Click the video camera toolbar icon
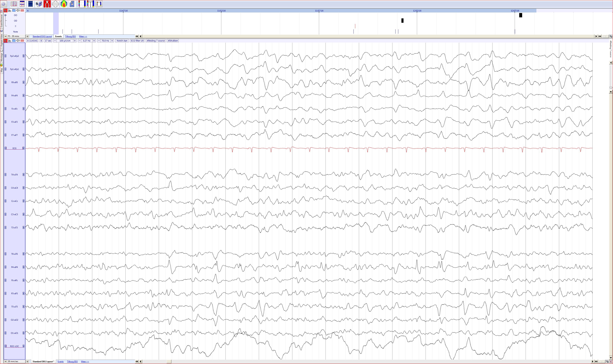This screenshot has width=613, height=364. 39,4
